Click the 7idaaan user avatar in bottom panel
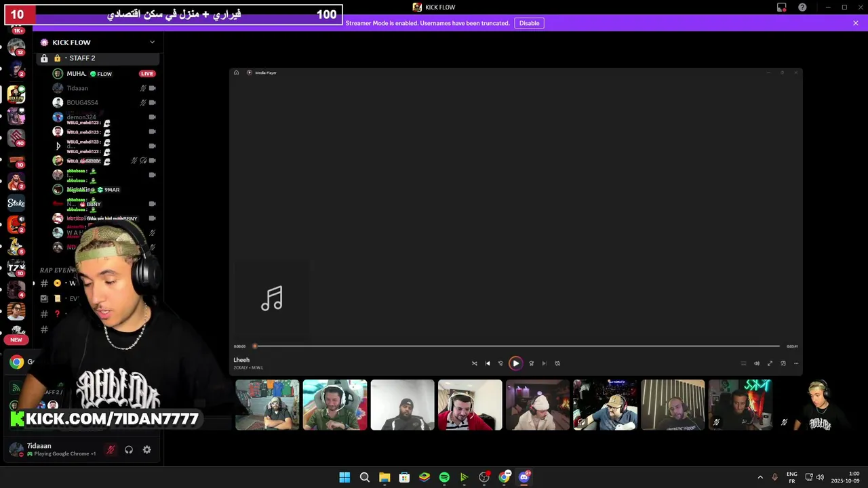This screenshot has width=868, height=488. coord(16,449)
